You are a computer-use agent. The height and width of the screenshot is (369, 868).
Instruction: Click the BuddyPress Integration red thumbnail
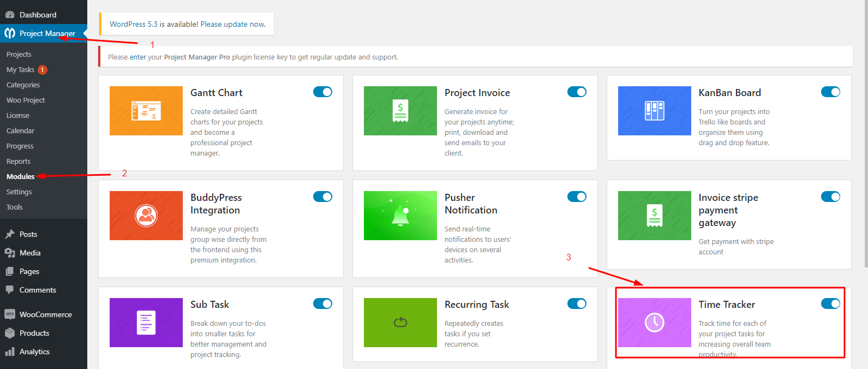point(146,216)
